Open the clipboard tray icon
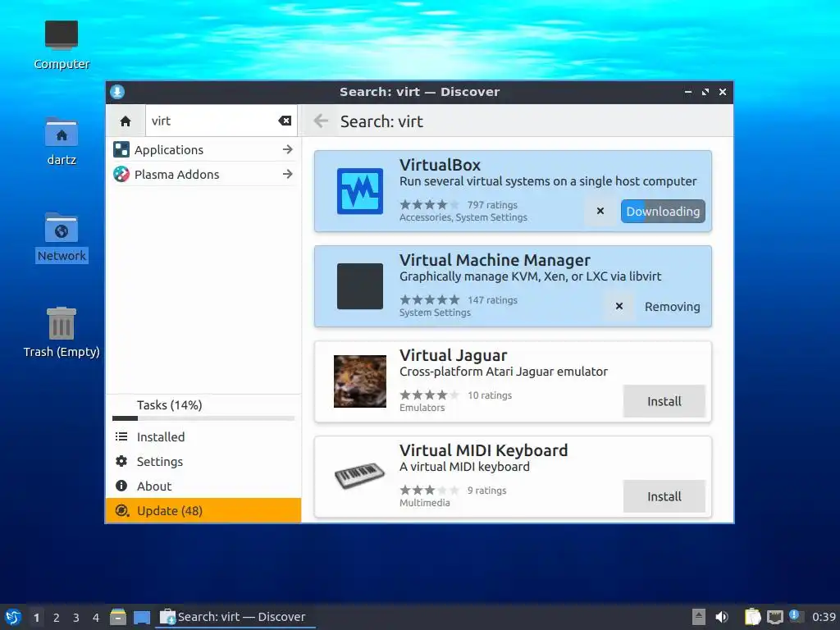Screen dimensions: 840x630 pos(753,617)
